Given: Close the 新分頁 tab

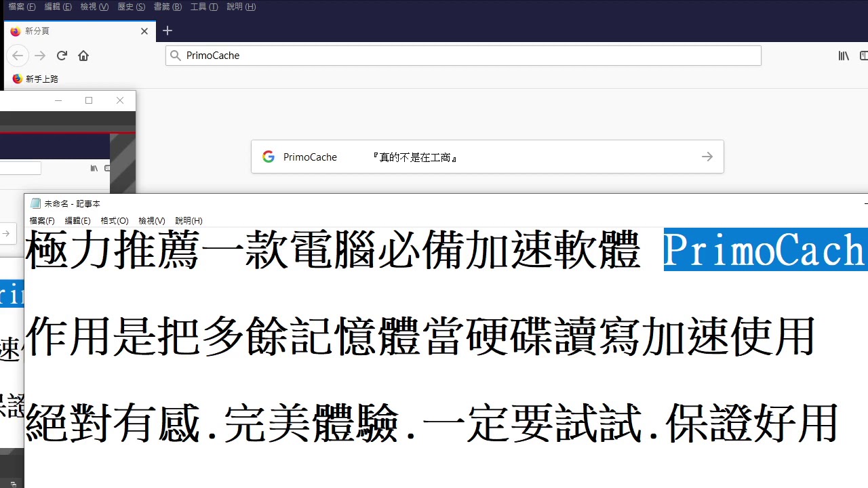Looking at the screenshot, I should click(144, 31).
